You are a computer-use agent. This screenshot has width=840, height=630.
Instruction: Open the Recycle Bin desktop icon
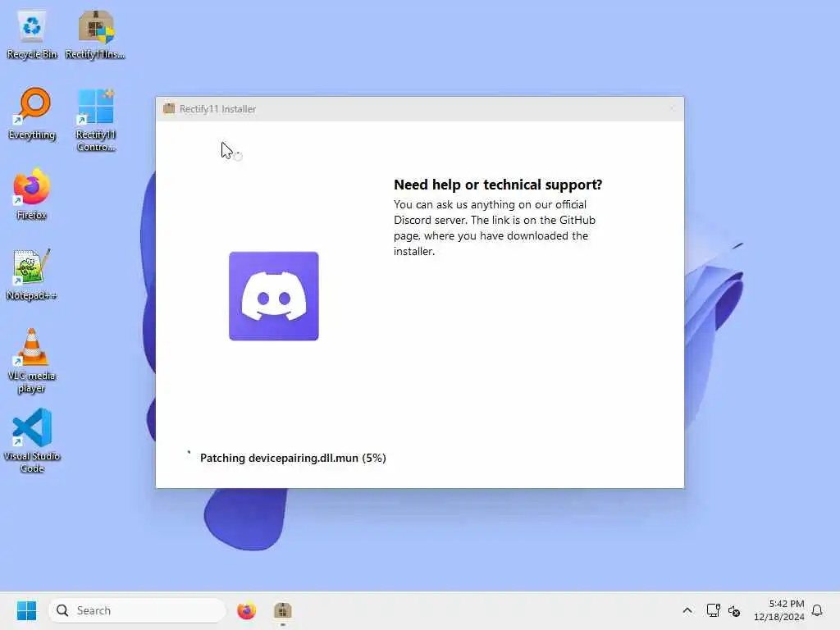pos(32,34)
